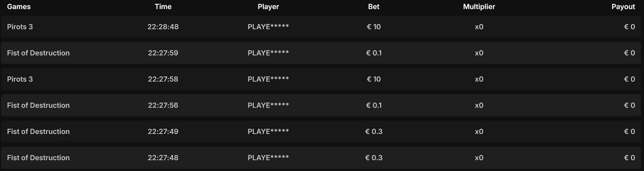Click the Player column header
This screenshot has width=644, height=171.
tap(268, 7)
